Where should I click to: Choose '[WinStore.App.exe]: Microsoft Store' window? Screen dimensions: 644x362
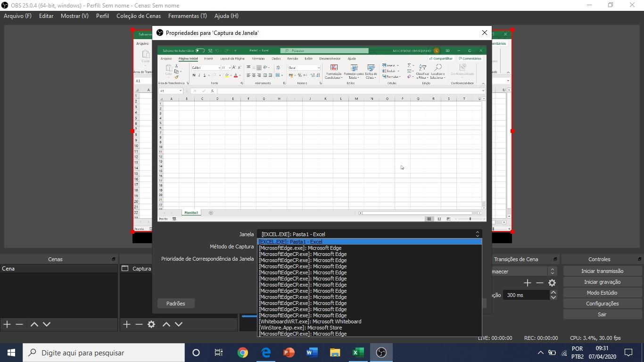[x=369, y=328]
